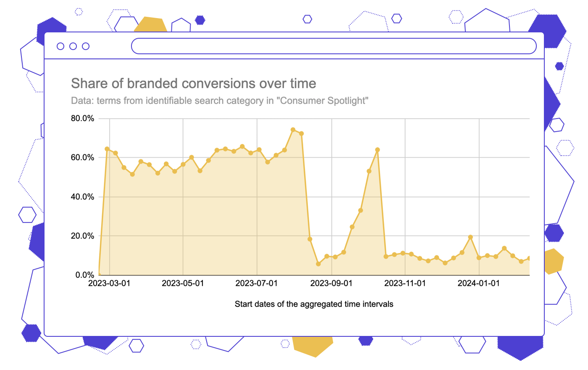The height and width of the screenshot is (370, 588).
Task: Click the 2023-09-01 x-axis label
Action: [331, 283]
